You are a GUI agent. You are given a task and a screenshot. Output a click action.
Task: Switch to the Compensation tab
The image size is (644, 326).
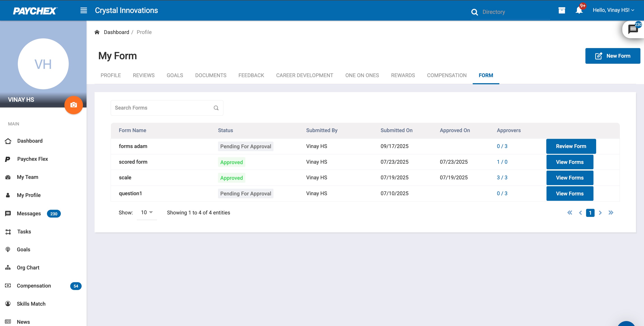click(x=447, y=75)
